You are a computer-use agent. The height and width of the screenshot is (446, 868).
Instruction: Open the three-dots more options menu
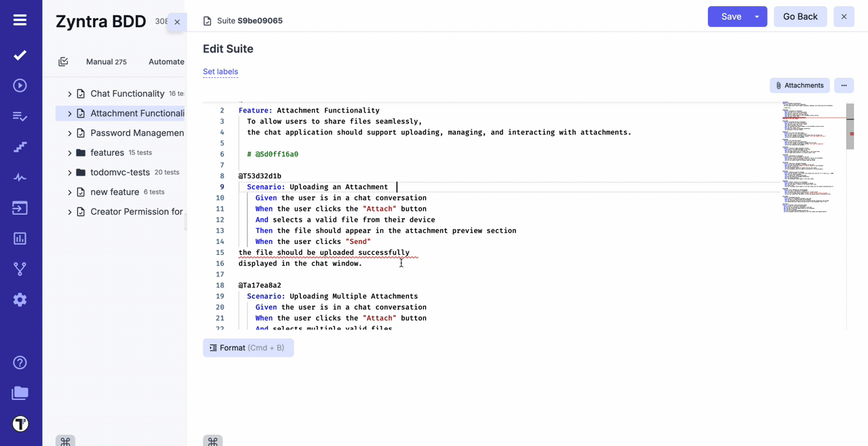click(x=844, y=85)
